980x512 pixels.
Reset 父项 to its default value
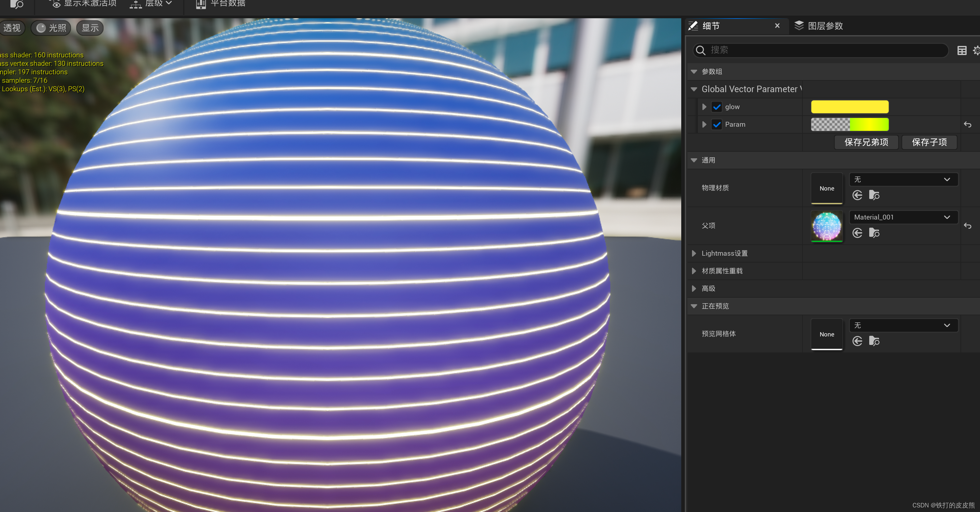coord(967,226)
